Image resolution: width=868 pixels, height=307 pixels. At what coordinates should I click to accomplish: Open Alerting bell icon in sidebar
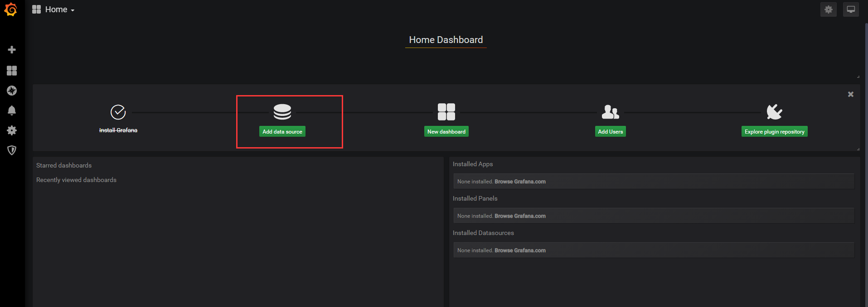coord(12,110)
